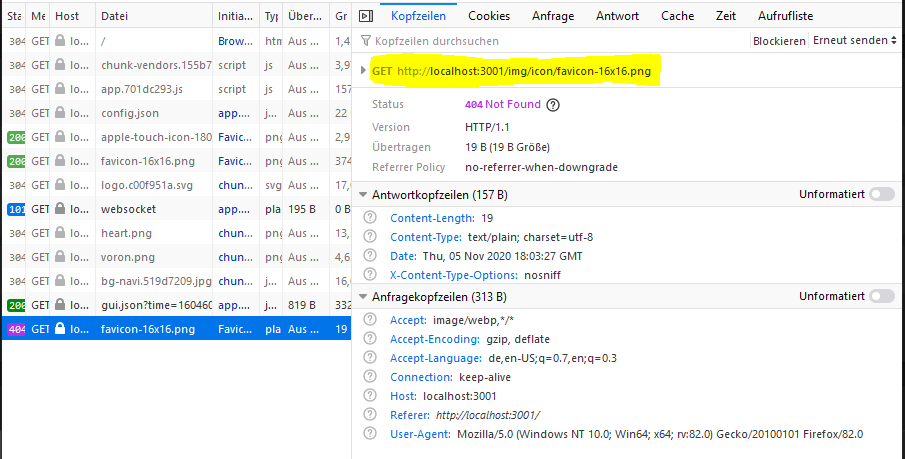Switch to the Cache tab
The image size is (905, 459).
tap(678, 16)
